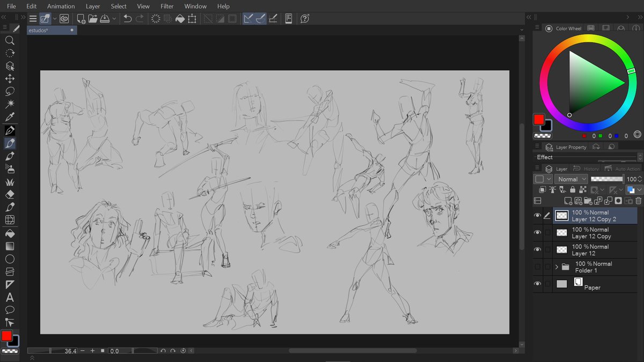The image size is (644, 362).
Task: Toggle Clip to Layer Below icon
Action: [x=543, y=189]
